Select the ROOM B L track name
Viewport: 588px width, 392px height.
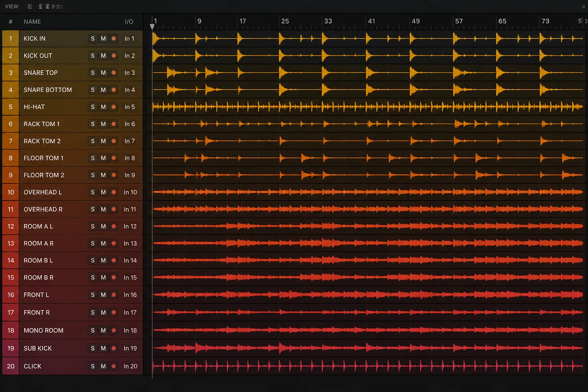(38, 261)
